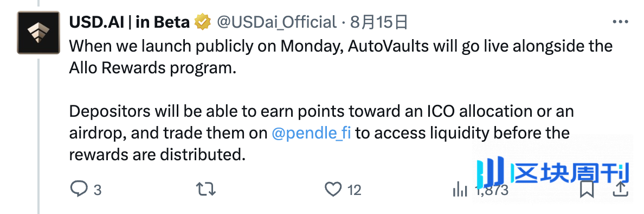Open the USD.AI profile avatar

tap(38, 33)
